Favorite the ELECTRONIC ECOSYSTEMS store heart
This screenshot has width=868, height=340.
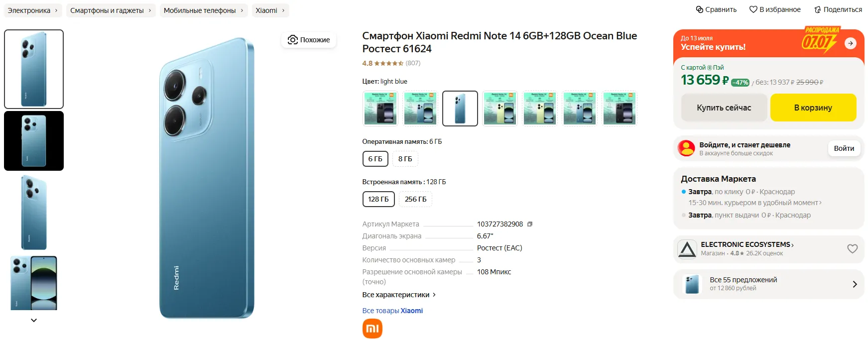click(x=852, y=248)
